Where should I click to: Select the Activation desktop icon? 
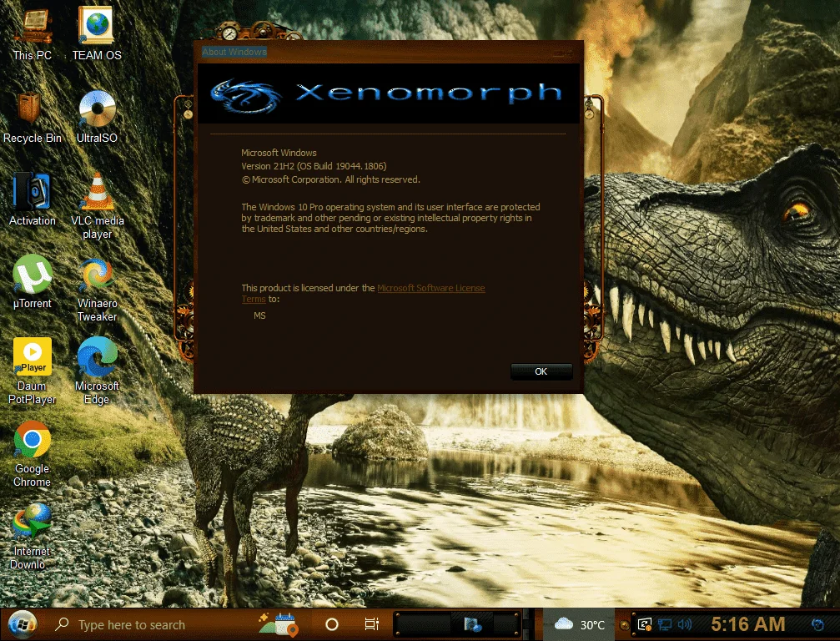coord(33,199)
